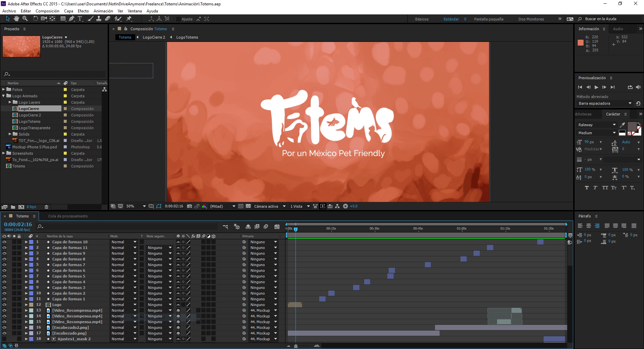Open the 1 Vista layout dropdown
The image size is (644, 349).
pos(300,206)
